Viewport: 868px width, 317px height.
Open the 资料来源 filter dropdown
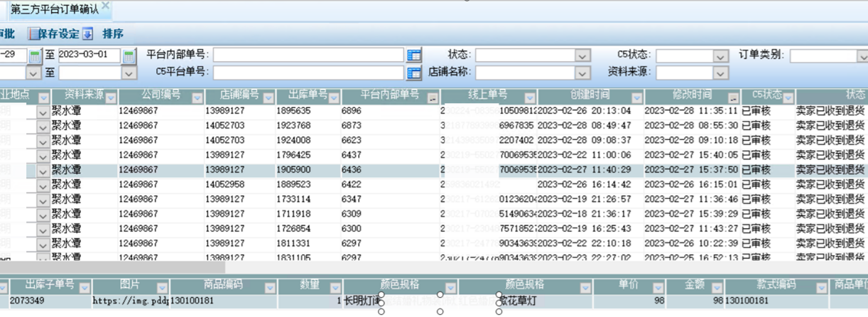[721, 72]
